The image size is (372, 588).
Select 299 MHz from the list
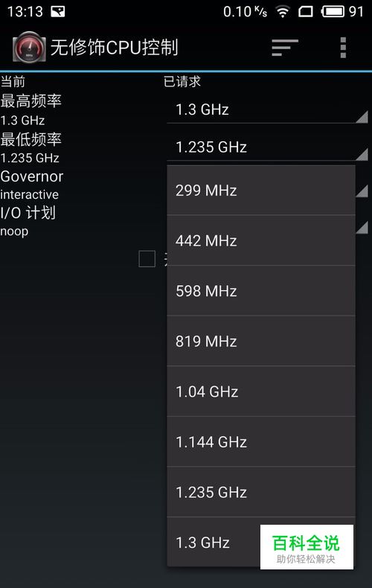click(x=261, y=190)
